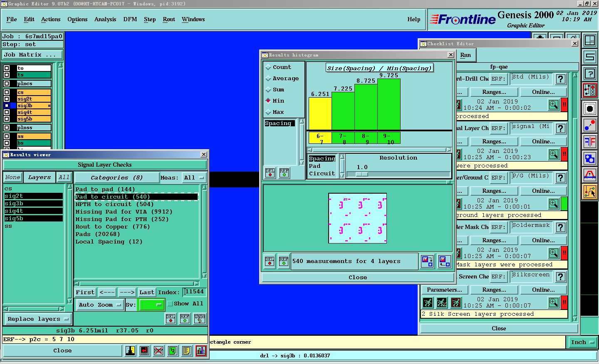Click the Last navigation button
599x364 pixels.
(x=147, y=293)
